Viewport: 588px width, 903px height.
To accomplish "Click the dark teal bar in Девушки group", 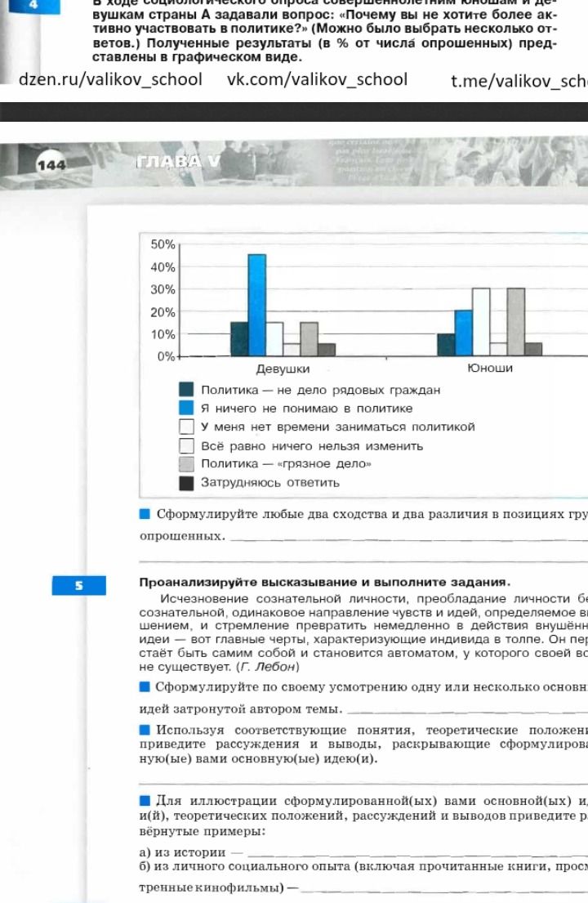I will tap(239, 339).
